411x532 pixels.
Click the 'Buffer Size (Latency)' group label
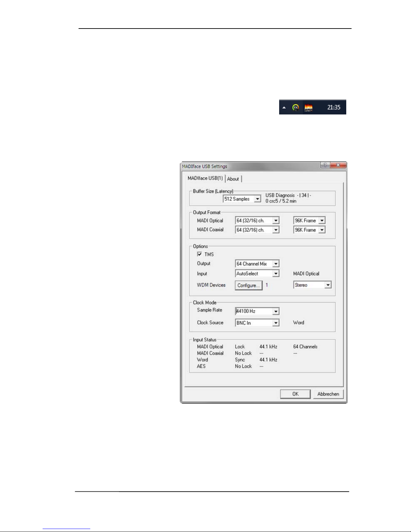pyautogui.click(x=213, y=191)
